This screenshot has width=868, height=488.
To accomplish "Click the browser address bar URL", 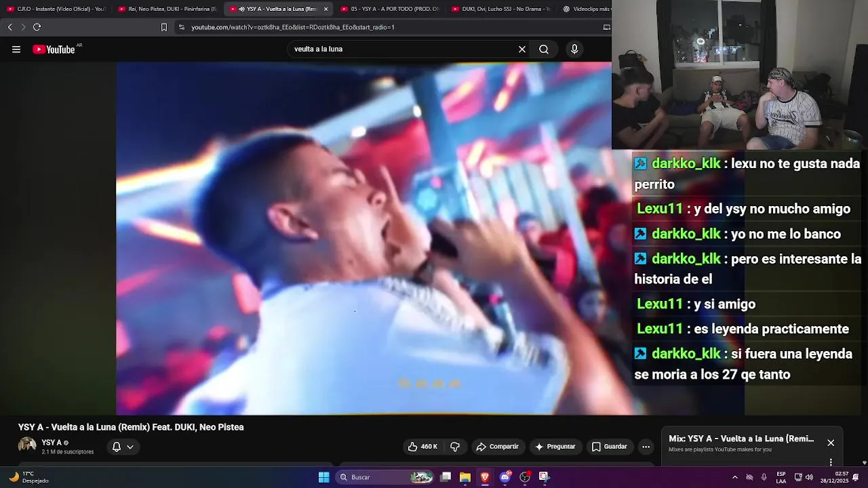I will [x=292, y=27].
